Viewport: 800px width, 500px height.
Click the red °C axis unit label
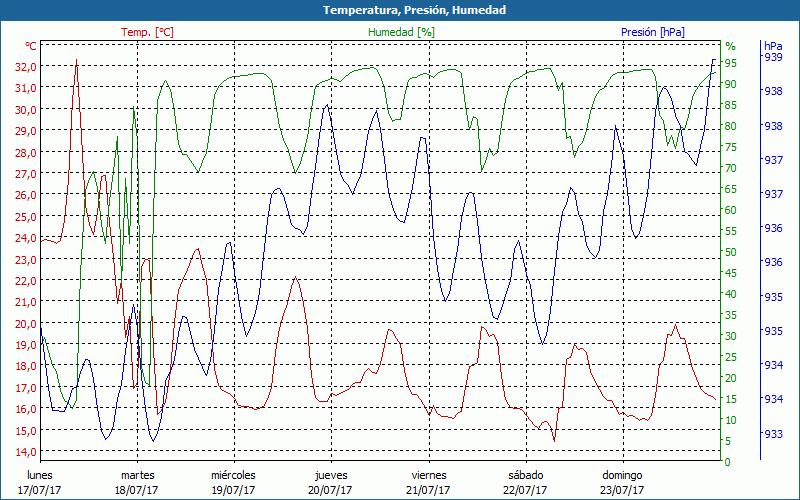(31, 46)
